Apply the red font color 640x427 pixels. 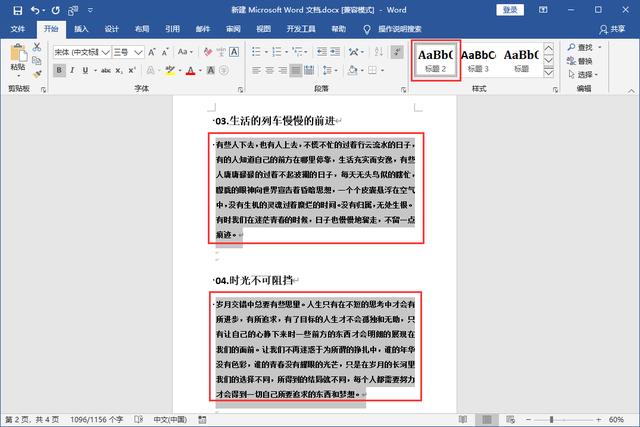[x=191, y=70]
